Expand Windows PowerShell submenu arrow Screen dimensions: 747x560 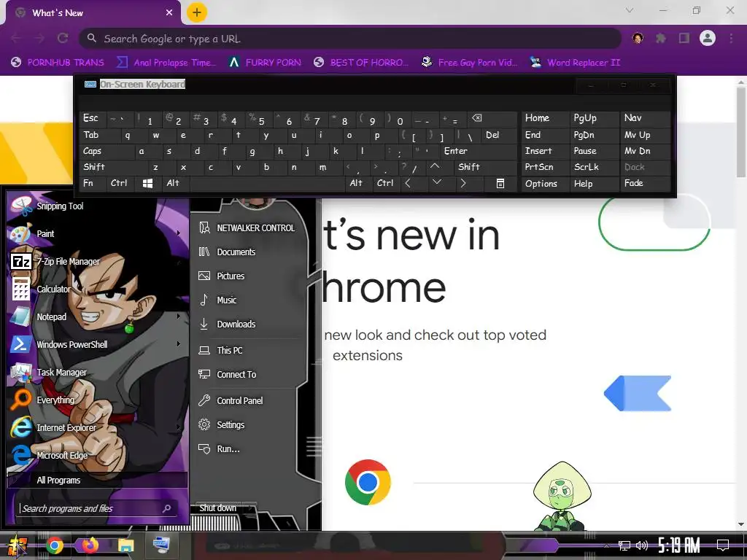point(179,344)
